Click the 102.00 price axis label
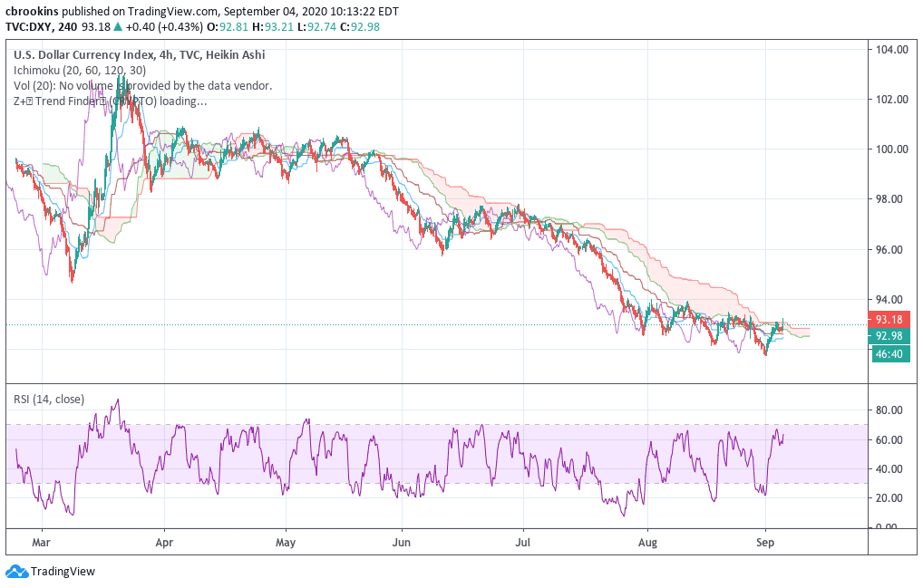Viewport: 923px width, 588px height. 892,100
